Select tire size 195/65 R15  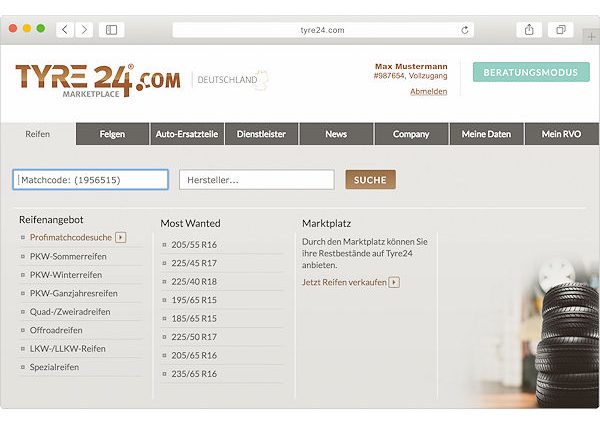(x=194, y=300)
